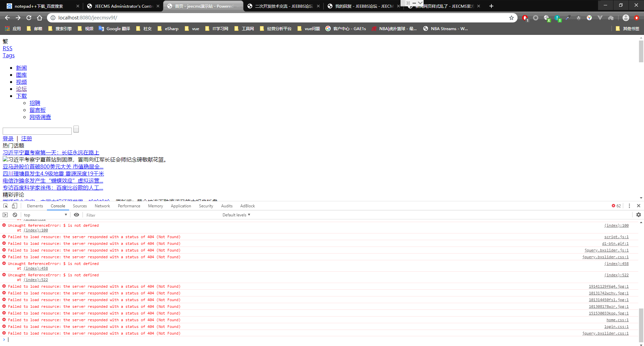Open the vue bookmark folder
The image size is (644, 346).
coord(192,29)
